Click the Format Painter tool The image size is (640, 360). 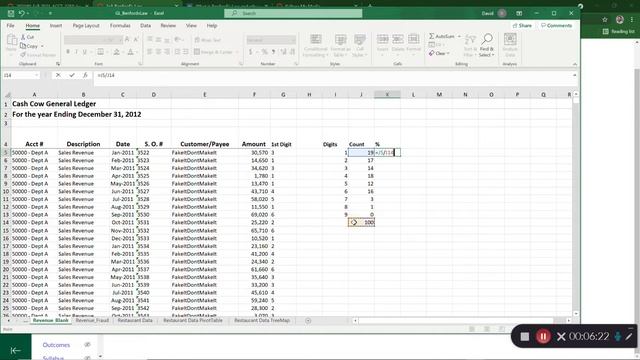pyautogui.click(x=38, y=55)
